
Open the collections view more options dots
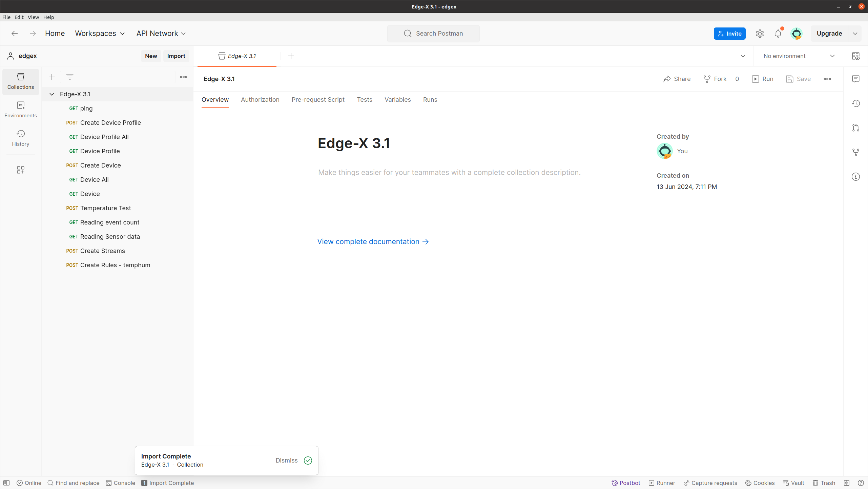[184, 77]
